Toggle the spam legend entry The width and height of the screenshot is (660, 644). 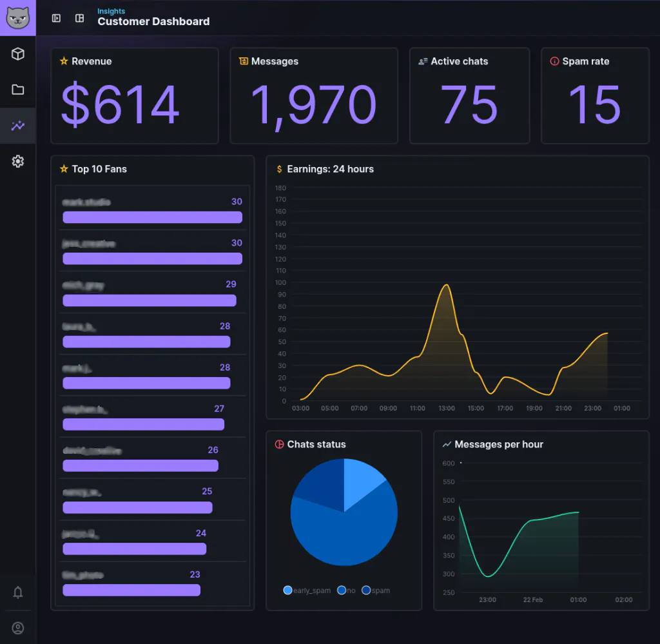pos(376,590)
